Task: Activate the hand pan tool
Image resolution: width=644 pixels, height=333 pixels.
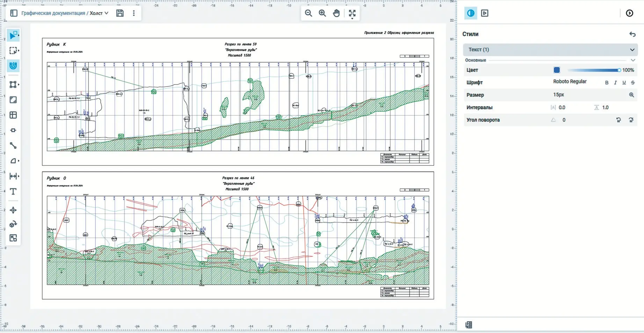Action: pos(336,13)
